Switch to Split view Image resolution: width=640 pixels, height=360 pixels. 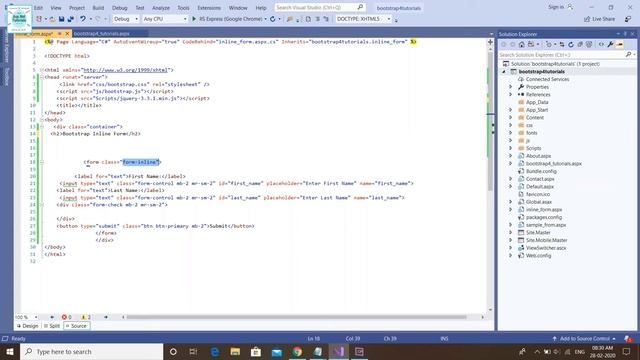point(52,326)
